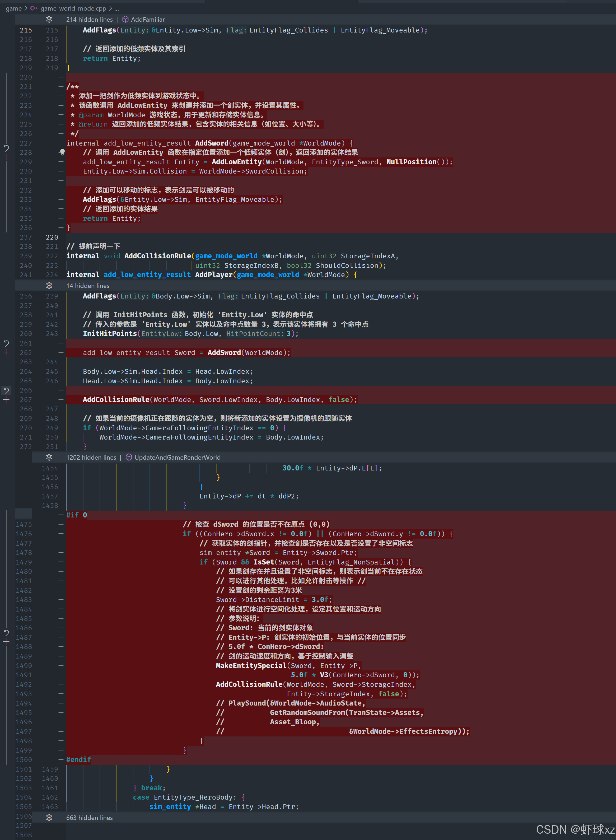Open the breadcrumb ellipsis symbol dropdown
The image size is (616, 840).
point(117,8)
